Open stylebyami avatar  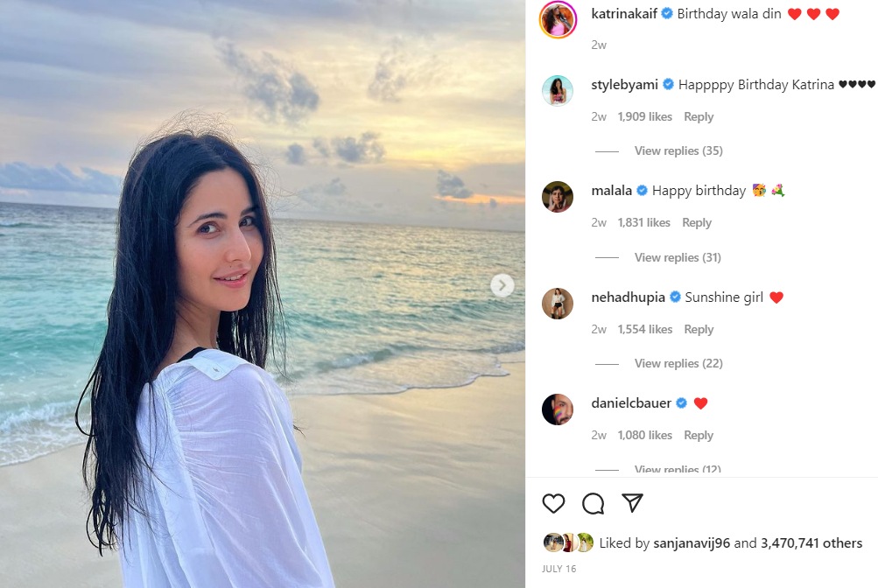click(x=558, y=91)
